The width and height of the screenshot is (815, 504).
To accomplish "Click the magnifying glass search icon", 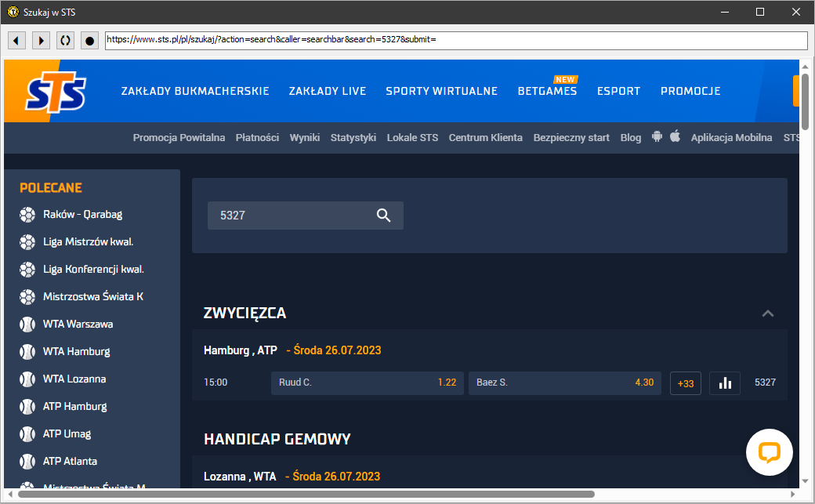I will tap(383, 216).
